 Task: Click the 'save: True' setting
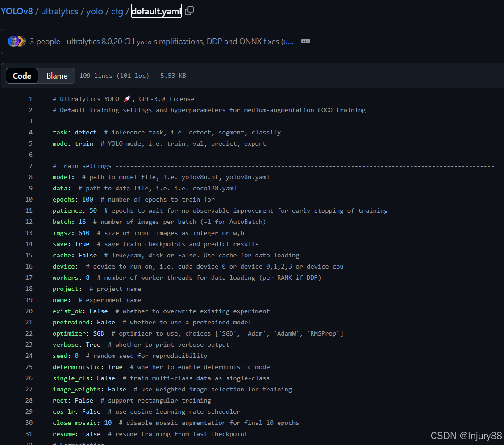click(71, 244)
